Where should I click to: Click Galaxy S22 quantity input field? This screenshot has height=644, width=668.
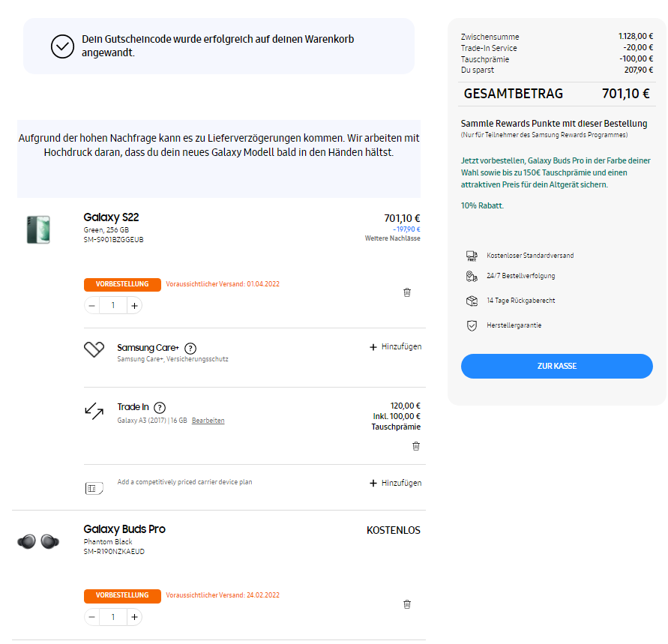click(113, 305)
